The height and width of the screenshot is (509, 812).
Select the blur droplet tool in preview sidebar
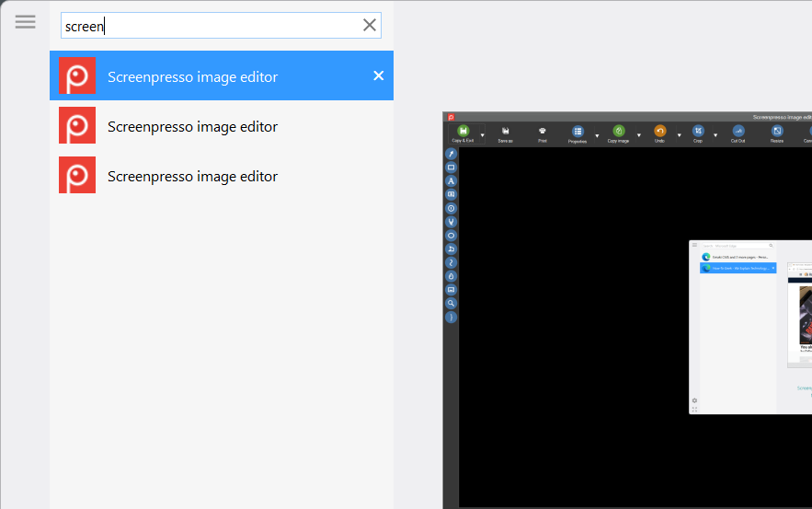(451, 276)
